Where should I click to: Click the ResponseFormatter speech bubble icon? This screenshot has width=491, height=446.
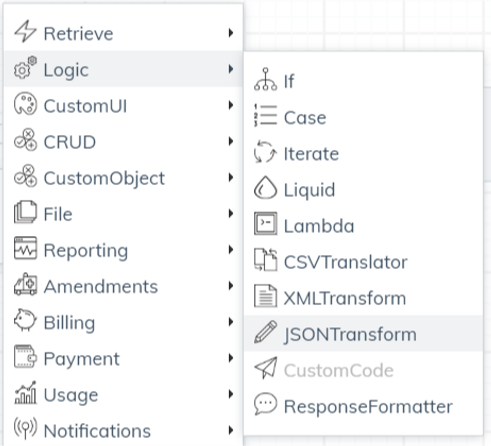[x=265, y=404]
